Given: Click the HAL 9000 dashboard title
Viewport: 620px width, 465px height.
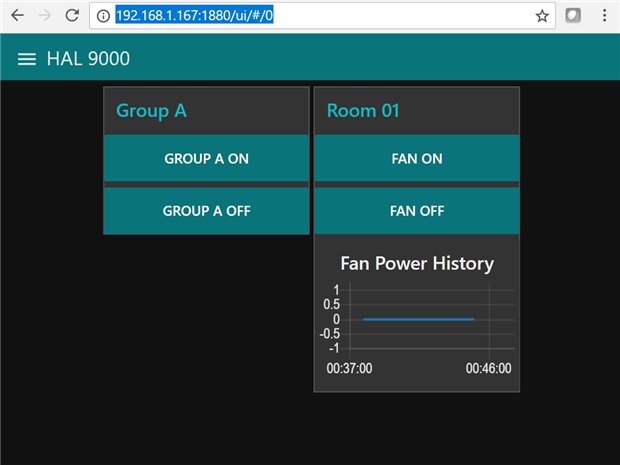Looking at the screenshot, I should point(88,59).
